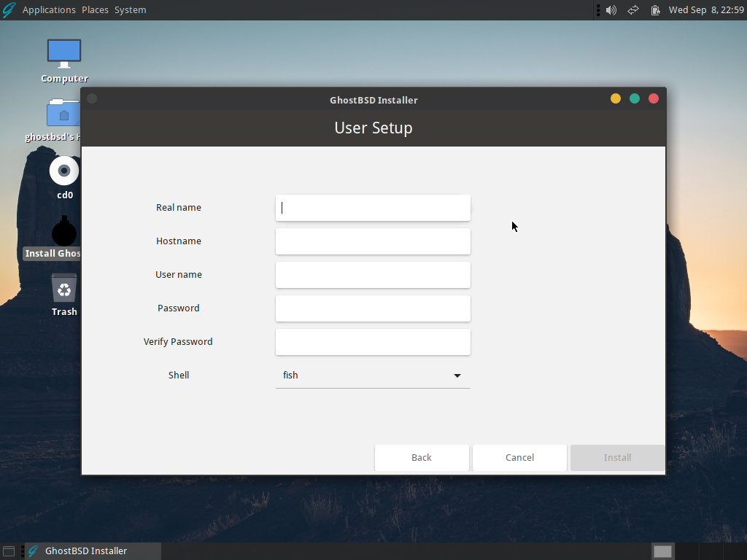Open the System menu
This screenshot has height=560, width=747.
pos(130,10)
